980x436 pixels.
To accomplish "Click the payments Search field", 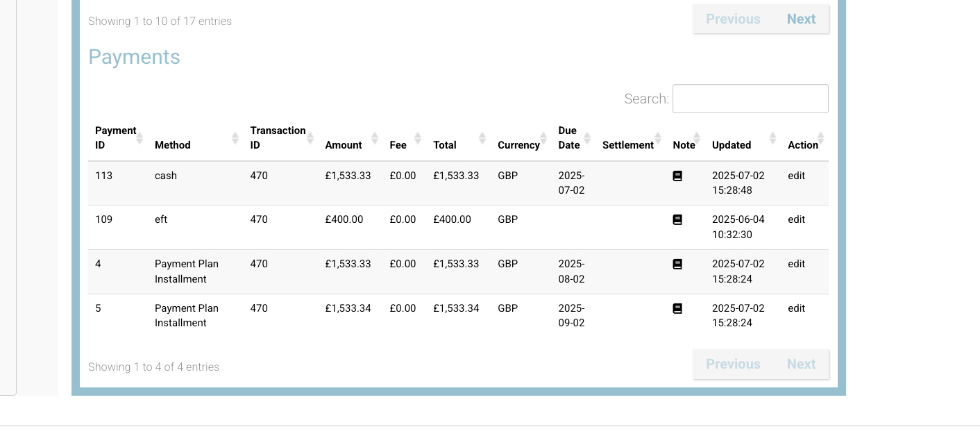I will click(750, 99).
